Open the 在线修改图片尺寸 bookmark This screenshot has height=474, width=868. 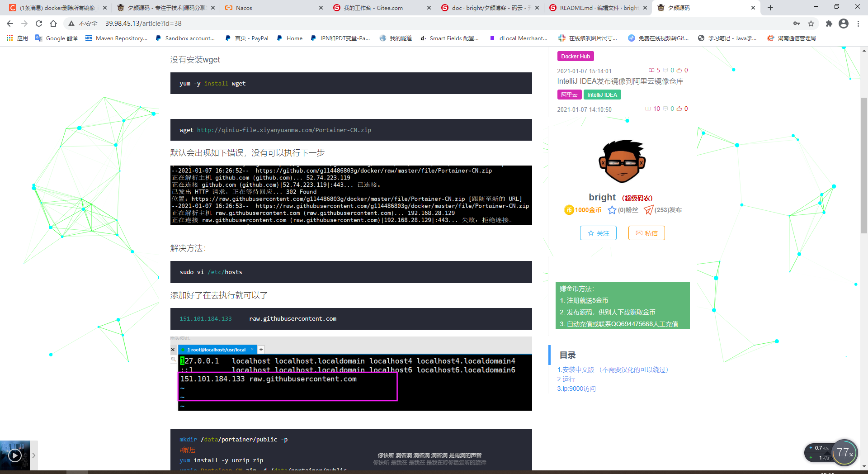[588, 38]
